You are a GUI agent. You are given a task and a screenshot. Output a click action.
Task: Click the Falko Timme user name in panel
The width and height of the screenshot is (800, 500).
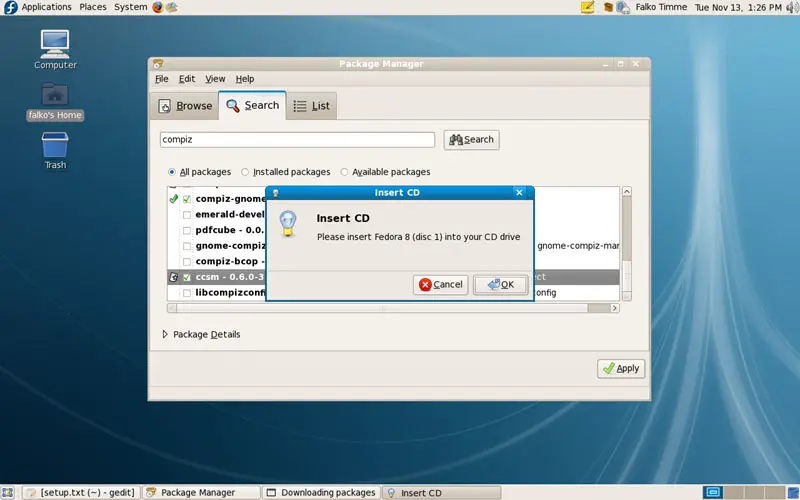pyautogui.click(x=661, y=7)
